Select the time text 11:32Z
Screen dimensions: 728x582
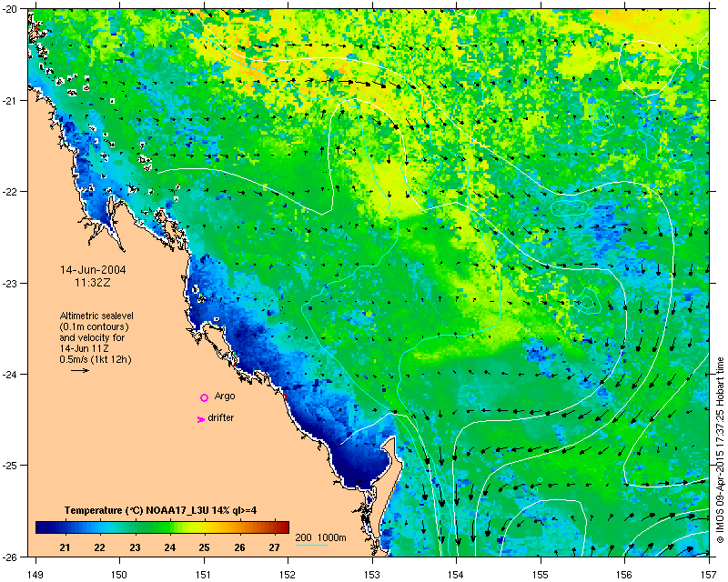coord(93,283)
